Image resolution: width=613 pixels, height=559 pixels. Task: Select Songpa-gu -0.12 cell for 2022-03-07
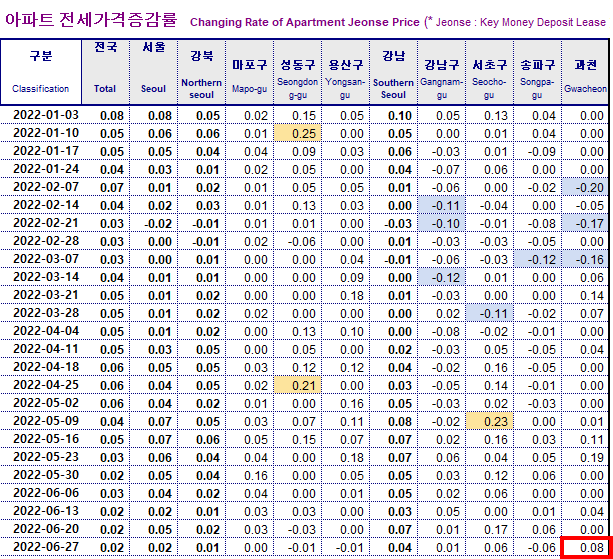pos(538,259)
